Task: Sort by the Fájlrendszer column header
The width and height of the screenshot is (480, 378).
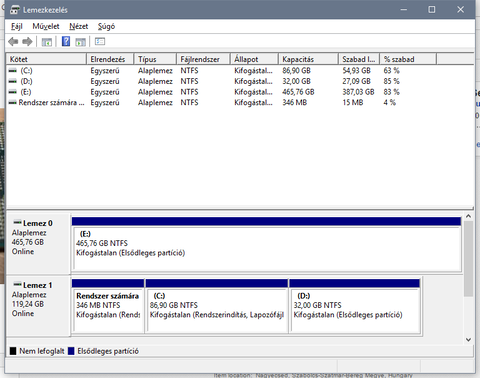Action: click(x=203, y=59)
